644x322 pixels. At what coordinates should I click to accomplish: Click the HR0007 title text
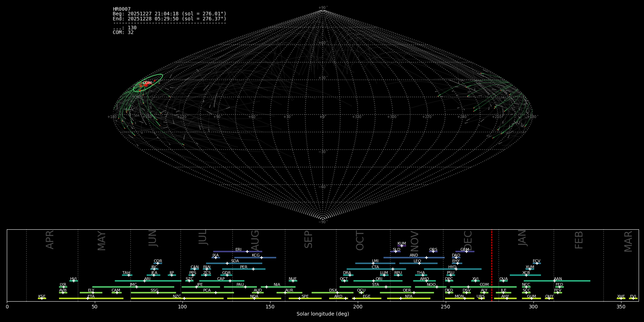click(x=122, y=9)
